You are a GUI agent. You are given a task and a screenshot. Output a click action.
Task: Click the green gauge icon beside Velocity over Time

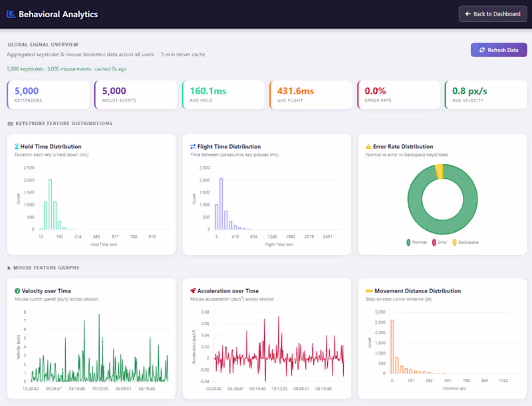pos(17,291)
